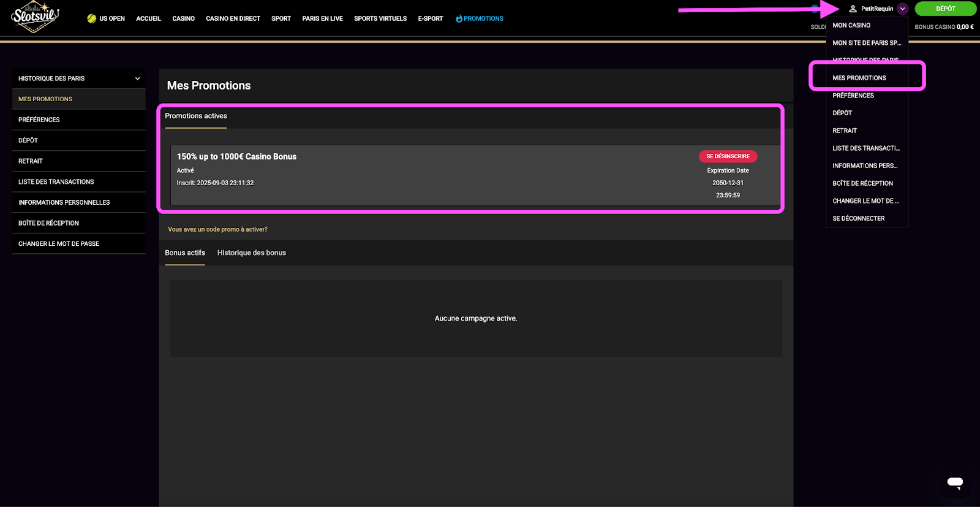The image size is (980, 507).
Task: Click 'Vous avez un code promo à activer?' link
Action: point(217,229)
